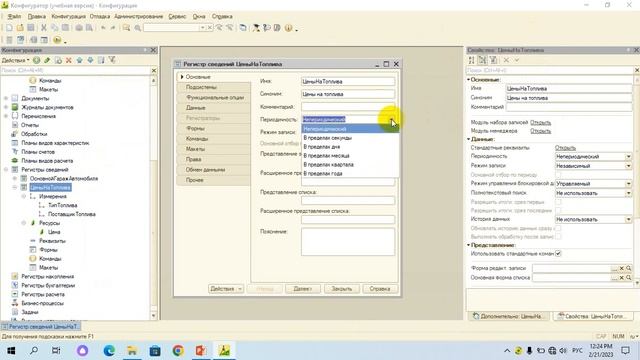
Task: Open Google Chrome from taskbar
Action: [178, 350]
